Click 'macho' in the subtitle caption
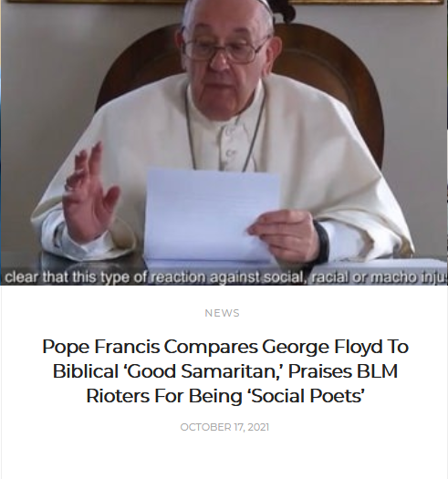Image resolution: width=448 pixels, height=479 pixels. click(394, 277)
